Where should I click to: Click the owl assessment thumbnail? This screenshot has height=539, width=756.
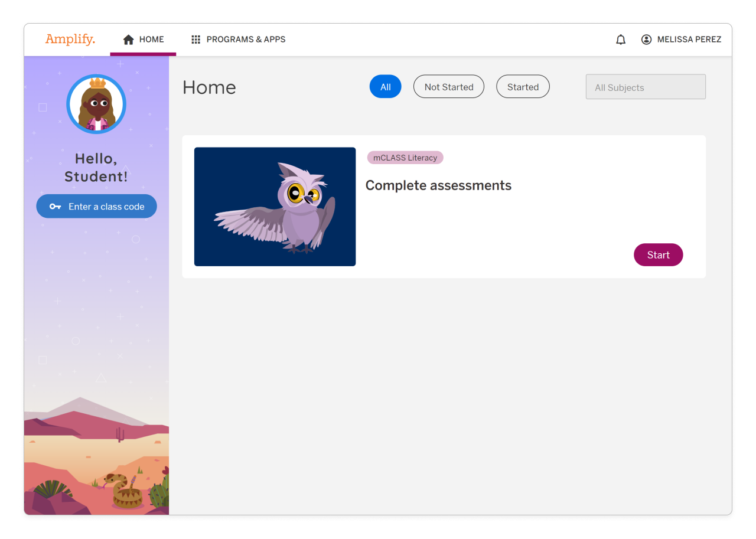(275, 207)
